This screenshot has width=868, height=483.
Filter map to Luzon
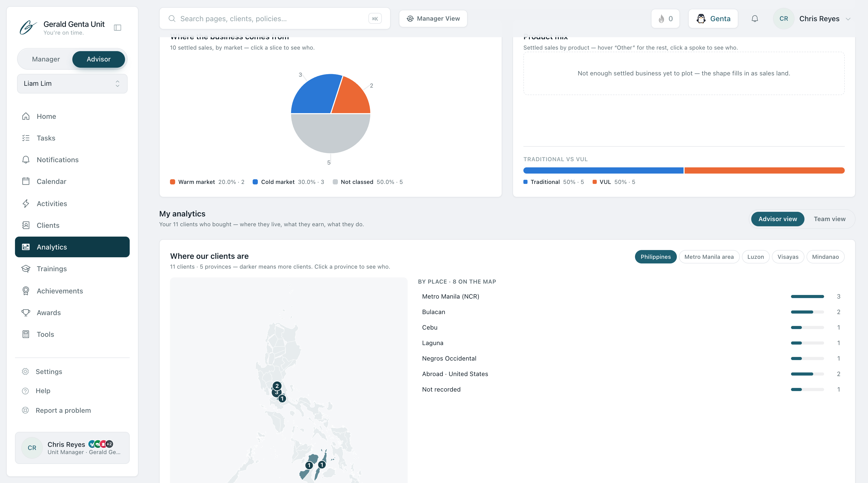(755, 257)
